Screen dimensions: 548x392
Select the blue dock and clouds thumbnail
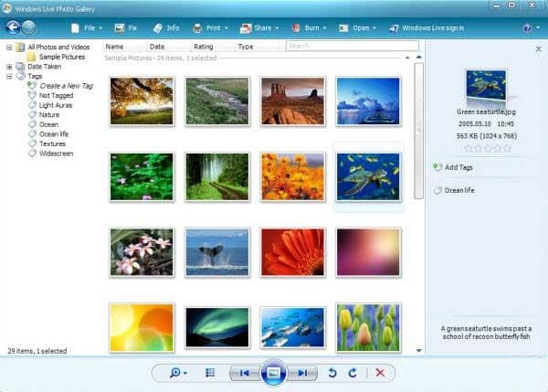(x=368, y=101)
